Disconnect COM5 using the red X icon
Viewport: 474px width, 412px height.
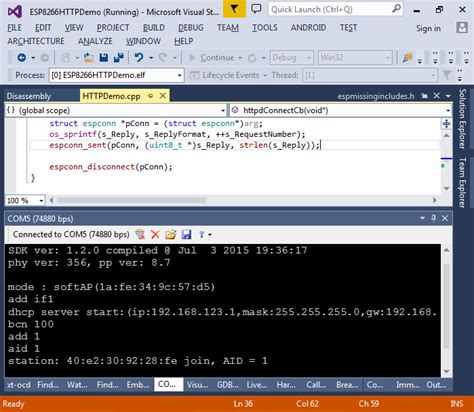[155, 234]
